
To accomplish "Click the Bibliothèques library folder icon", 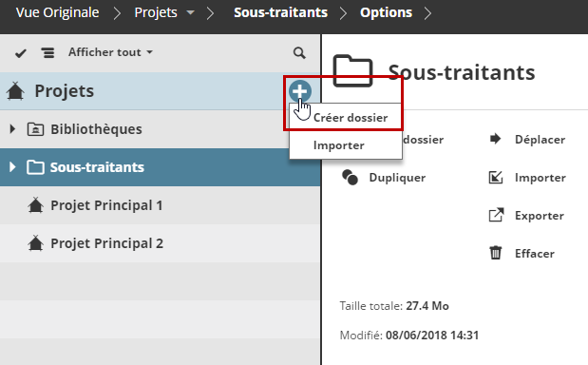I will [x=36, y=129].
